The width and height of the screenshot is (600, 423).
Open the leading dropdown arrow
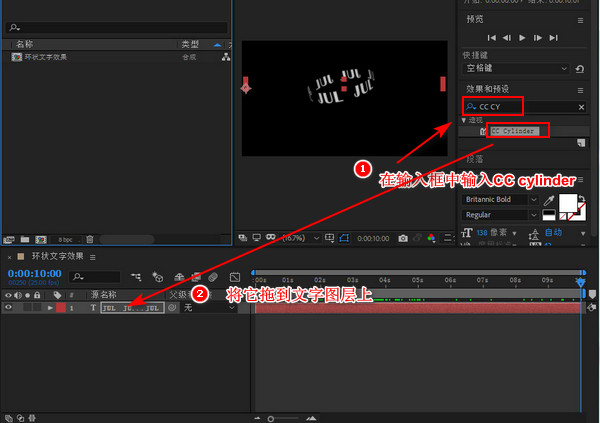pos(583,234)
